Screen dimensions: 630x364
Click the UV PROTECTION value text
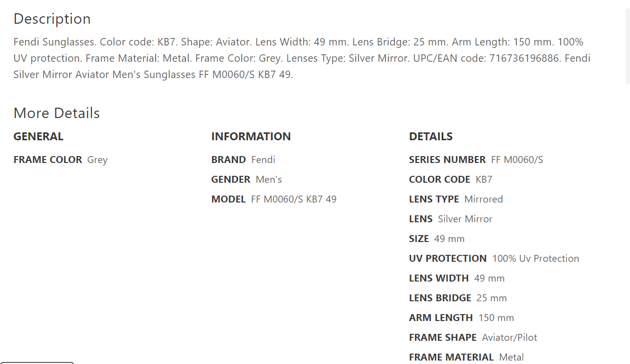click(536, 258)
